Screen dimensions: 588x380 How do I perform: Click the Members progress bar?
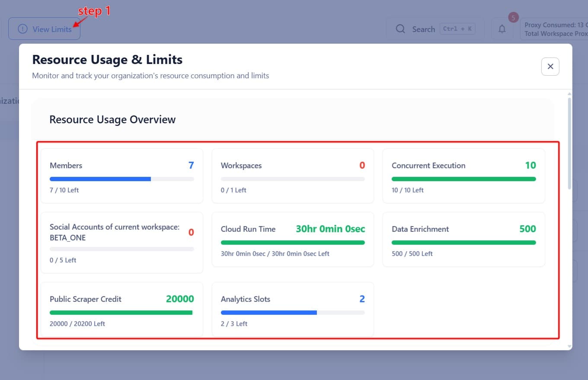coord(121,179)
